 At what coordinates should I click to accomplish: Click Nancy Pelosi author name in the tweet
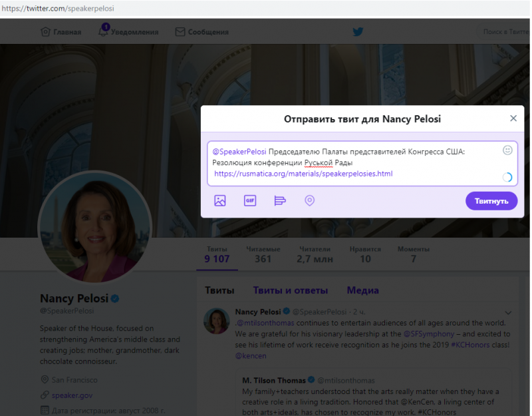pyautogui.click(x=258, y=312)
